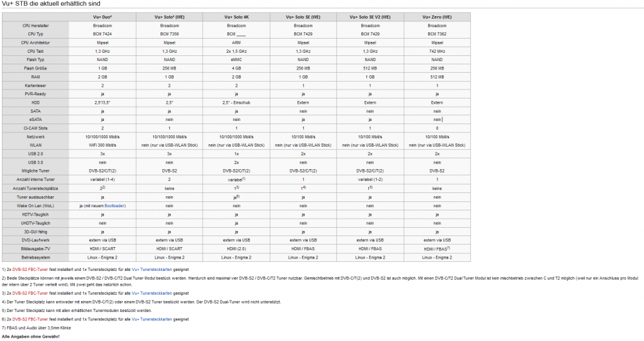Select the "Betriebssystem" row label
The image size is (644, 341).
(x=35, y=257)
